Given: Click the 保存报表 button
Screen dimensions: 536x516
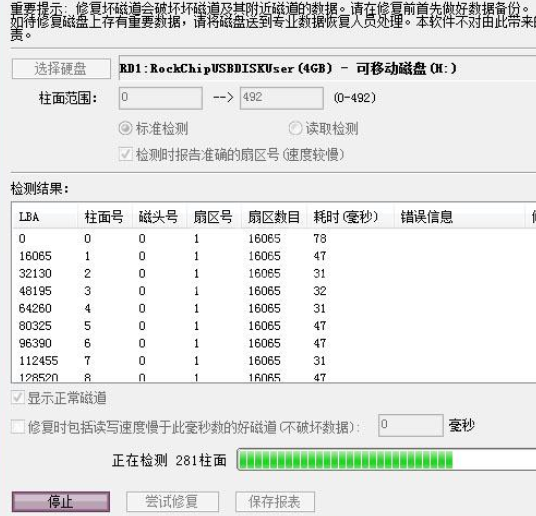Looking at the screenshot, I should tap(275, 502).
